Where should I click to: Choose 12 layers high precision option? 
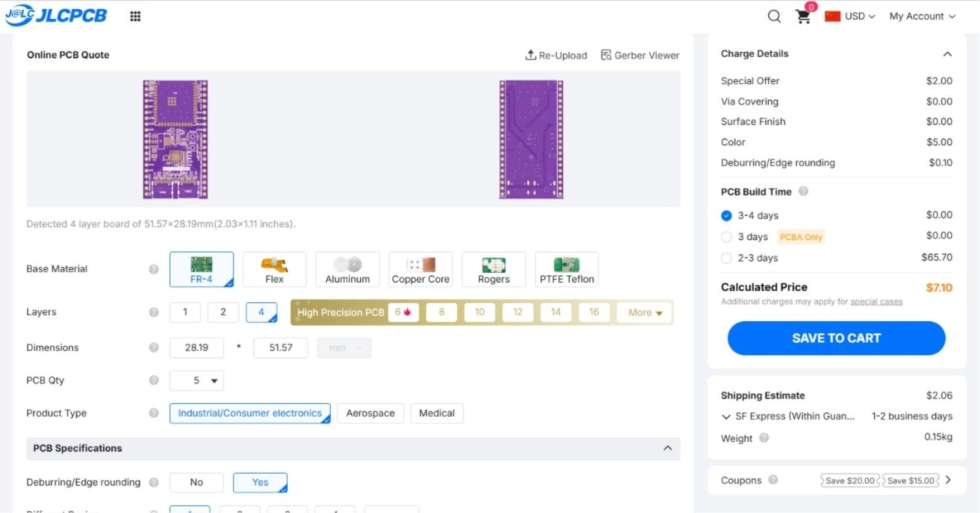[x=518, y=312]
